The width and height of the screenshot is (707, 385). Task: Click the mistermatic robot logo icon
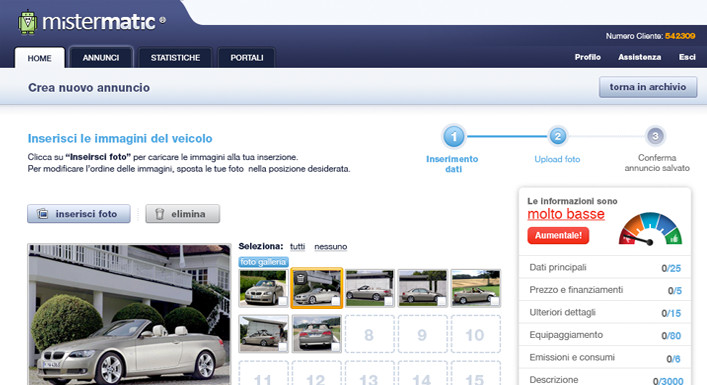28,22
